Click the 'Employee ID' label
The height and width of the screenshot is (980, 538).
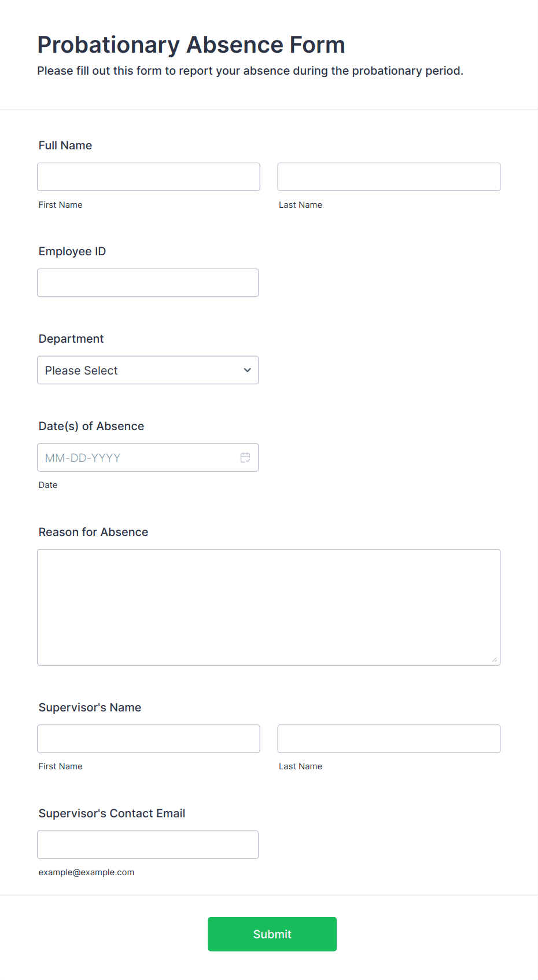click(72, 251)
